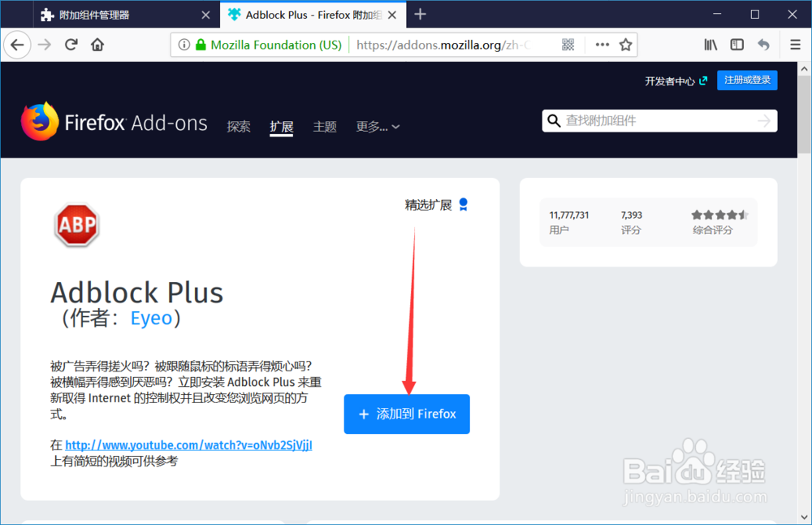Click the 综合评分 label
The image size is (812, 525).
click(713, 230)
